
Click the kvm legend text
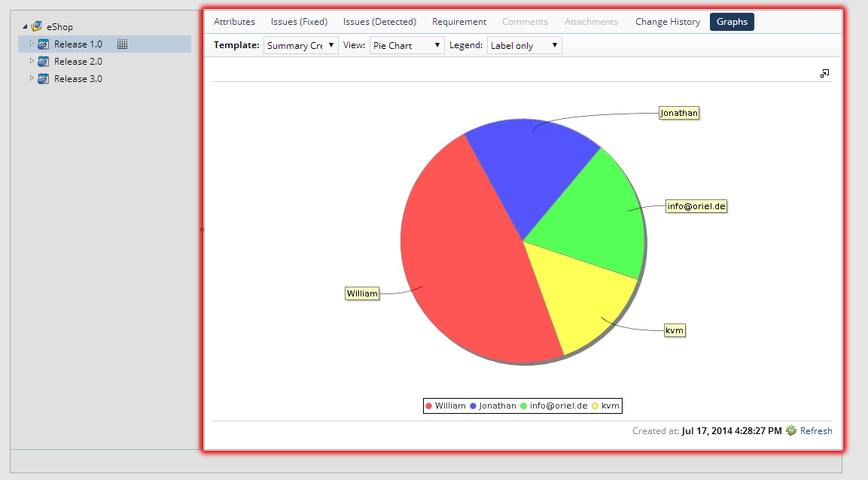[x=610, y=406]
